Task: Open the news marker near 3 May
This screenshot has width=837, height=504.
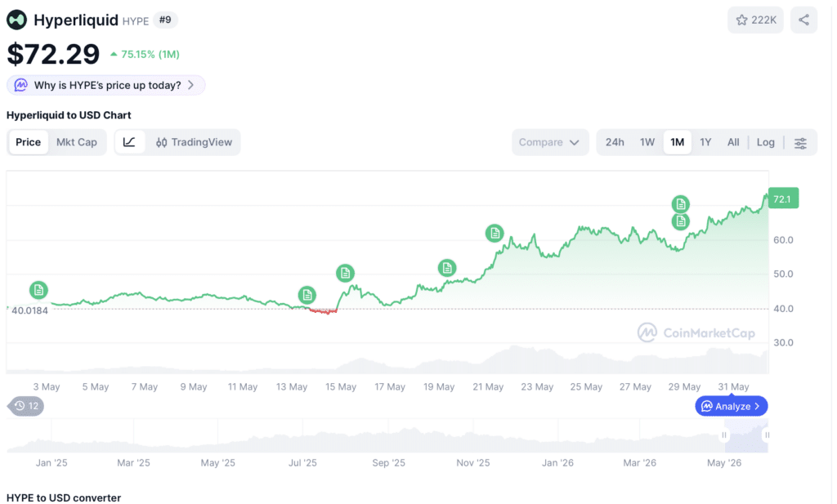Action: click(x=38, y=290)
